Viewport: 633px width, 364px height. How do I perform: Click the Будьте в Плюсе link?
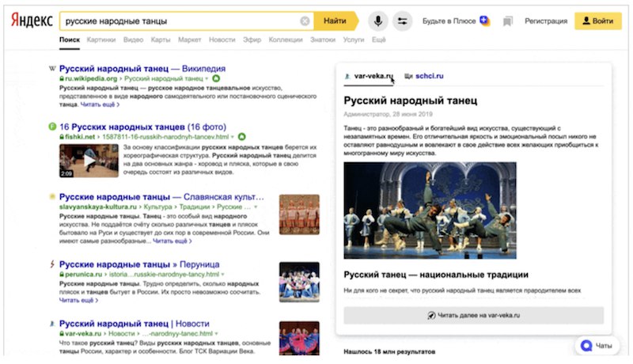point(449,21)
